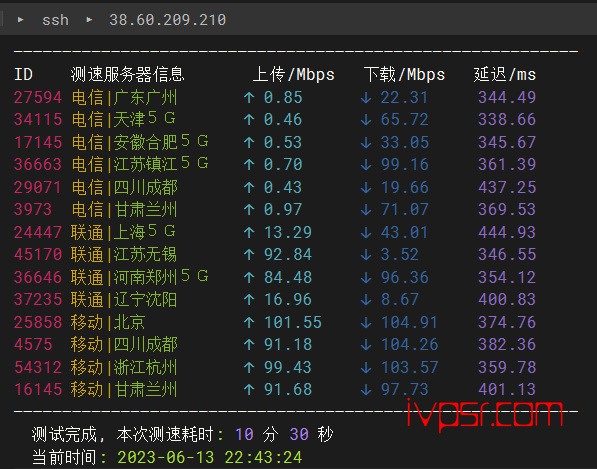Image resolution: width=597 pixels, height=469 pixels.
Task: Click the 延迟/ms column header
Action: pos(505,75)
